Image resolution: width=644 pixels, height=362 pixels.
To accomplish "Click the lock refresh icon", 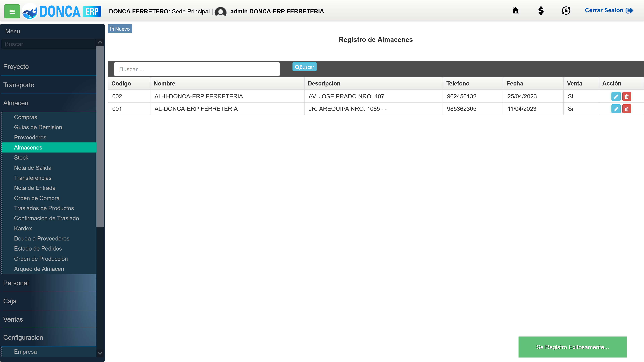I will [566, 11].
